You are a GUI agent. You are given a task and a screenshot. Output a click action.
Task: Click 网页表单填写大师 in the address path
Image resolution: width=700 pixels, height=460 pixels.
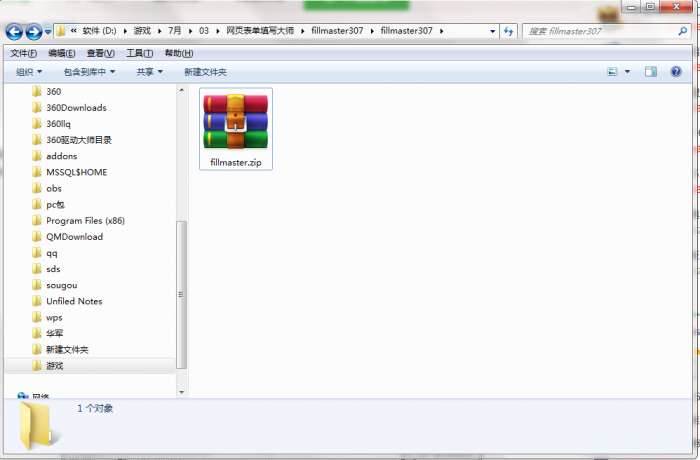pos(260,31)
